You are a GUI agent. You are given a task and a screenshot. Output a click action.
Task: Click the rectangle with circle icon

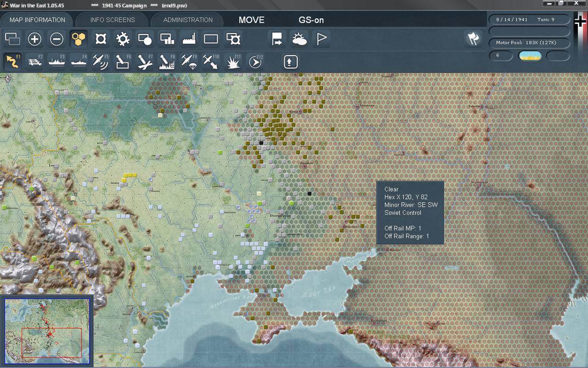tap(145, 39)
